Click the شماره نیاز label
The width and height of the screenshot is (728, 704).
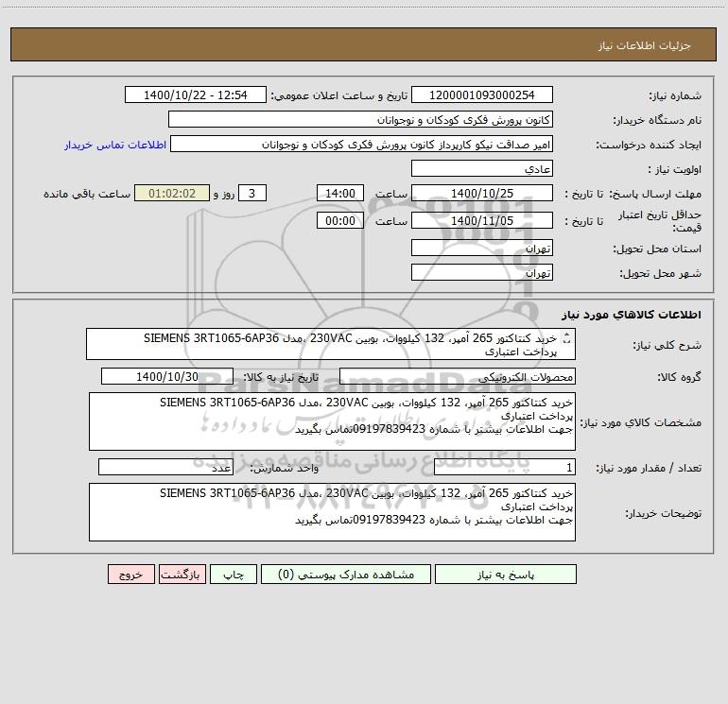pyautogui.click(x=675, y=95)
